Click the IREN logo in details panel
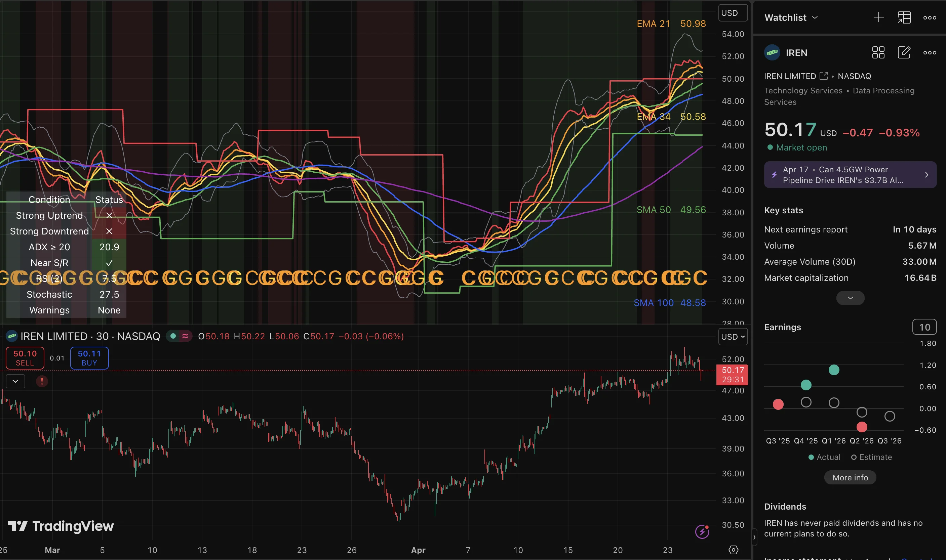This screenshot has width=946, height=560. coord(772,52)
